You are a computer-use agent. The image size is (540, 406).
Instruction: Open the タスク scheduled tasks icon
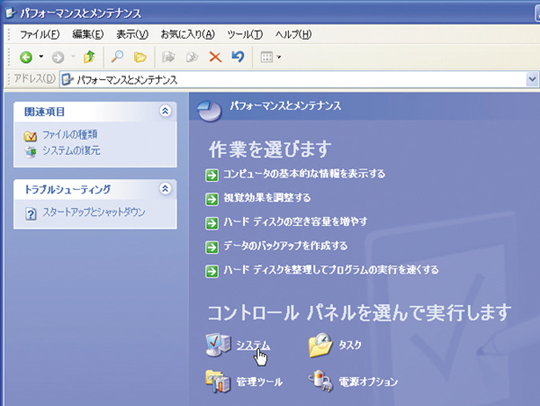pyautogui.click(x=321, y=345)
